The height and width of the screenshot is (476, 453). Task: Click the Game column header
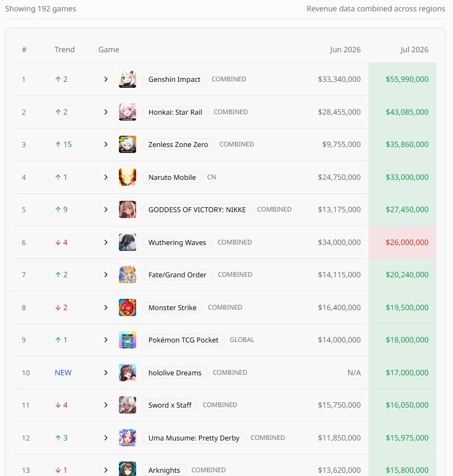(x=109, y=50)
